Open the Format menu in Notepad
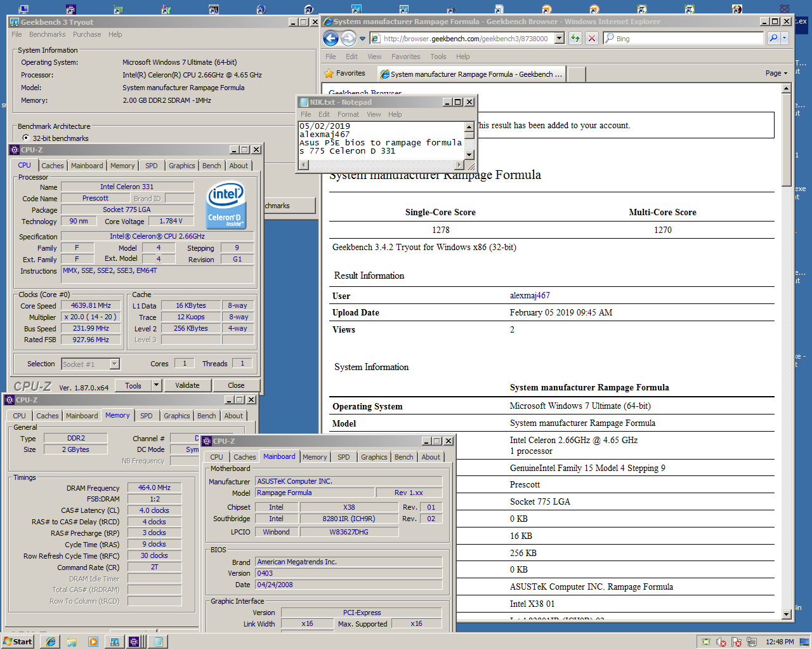The image size is (812, 650). pyautogui.click(x=348, y=114)
